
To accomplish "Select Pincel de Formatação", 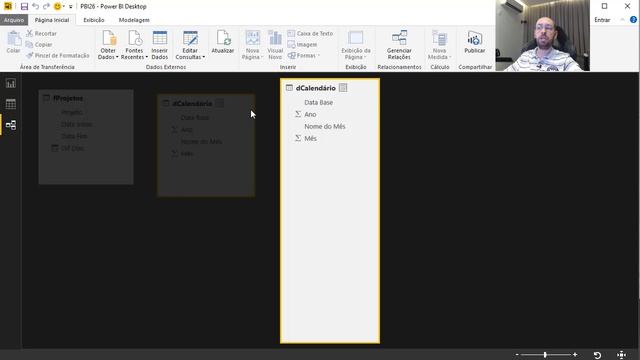I will [x=58, y=56].
